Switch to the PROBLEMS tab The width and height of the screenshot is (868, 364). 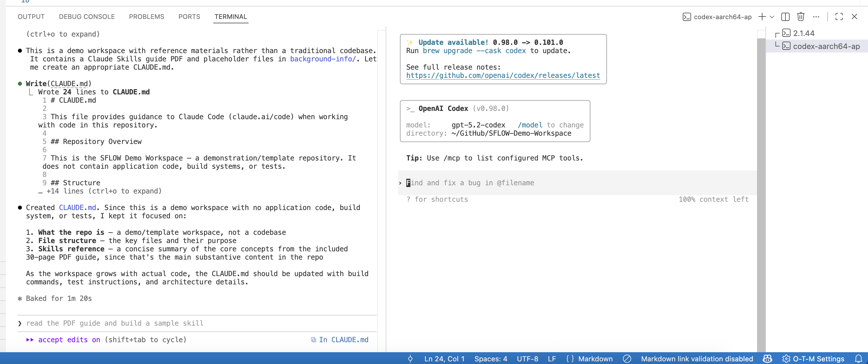146,17
